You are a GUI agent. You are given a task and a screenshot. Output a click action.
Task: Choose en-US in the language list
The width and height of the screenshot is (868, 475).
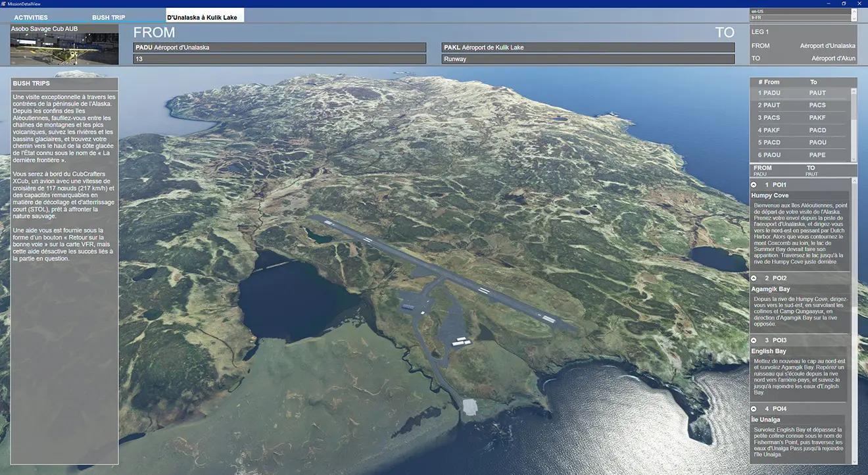coord(799,11)
